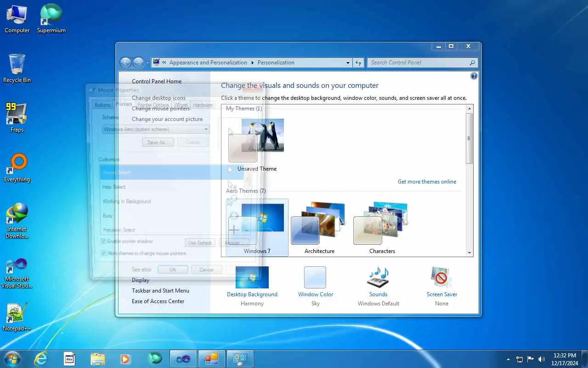Expand arrow after Appearance and Personalization breadcrumb

(x=252, y=63)
